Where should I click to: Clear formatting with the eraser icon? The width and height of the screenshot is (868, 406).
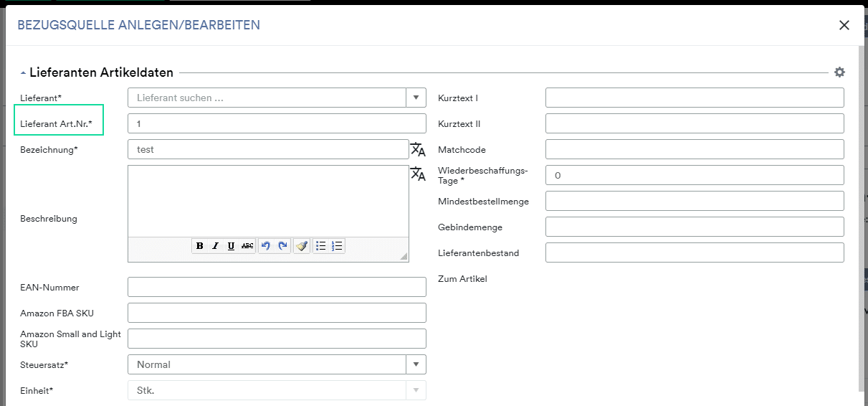click(x=302, y=246)
